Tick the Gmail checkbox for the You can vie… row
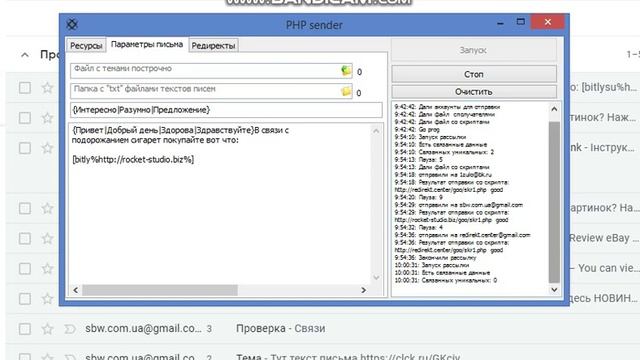The image size is (640, 360). coord(25,269)
